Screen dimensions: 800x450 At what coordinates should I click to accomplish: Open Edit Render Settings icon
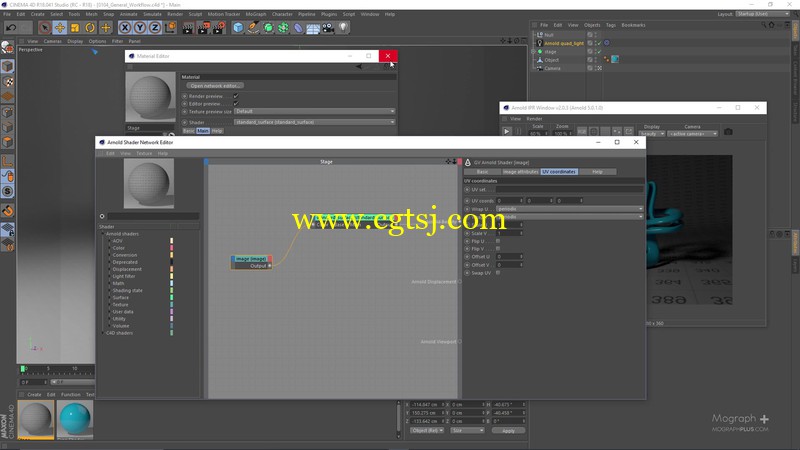pyautogui.click(x=218, y=28)
